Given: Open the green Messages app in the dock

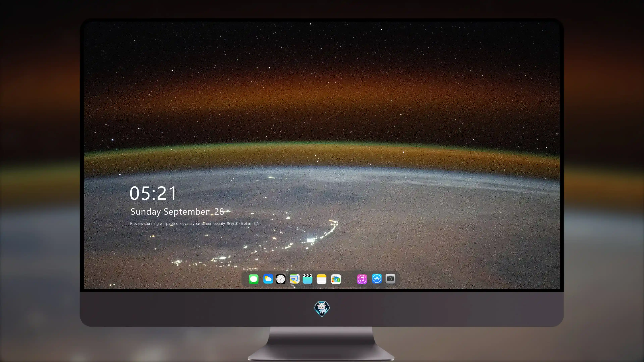Looking at the screenshot, I should coord(254,279).
